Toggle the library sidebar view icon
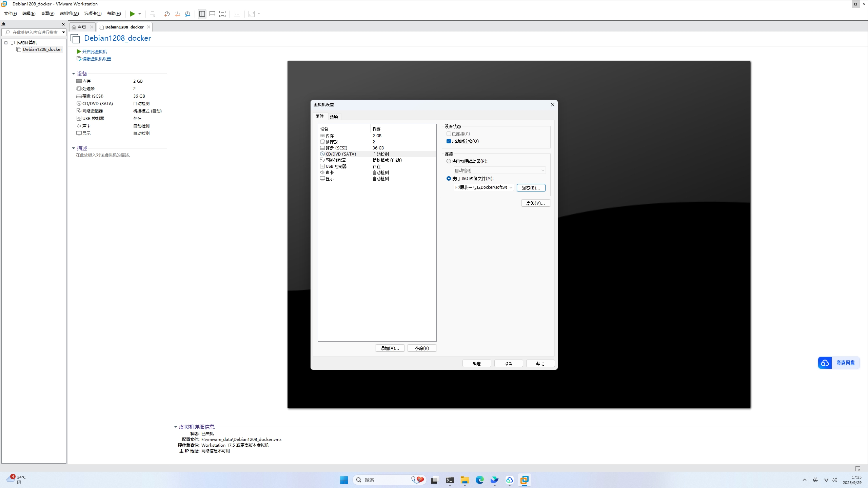This screenshot has width=868, height=488. tap(202, 14)
